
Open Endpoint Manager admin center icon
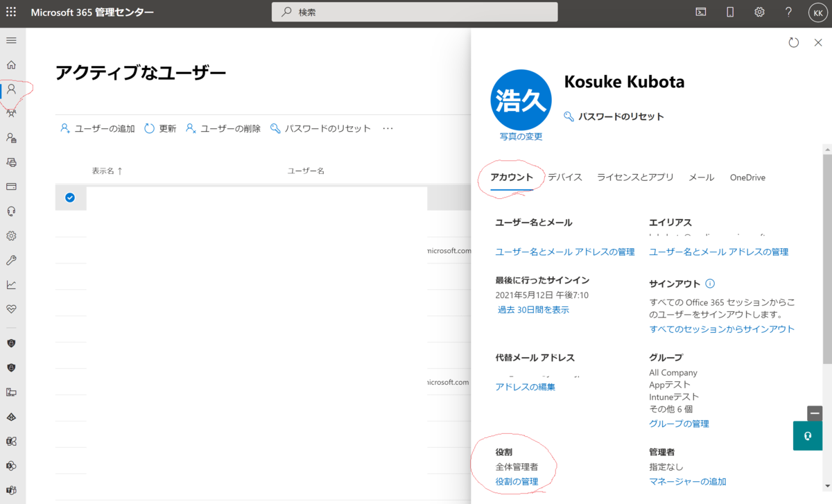point(11,392)
